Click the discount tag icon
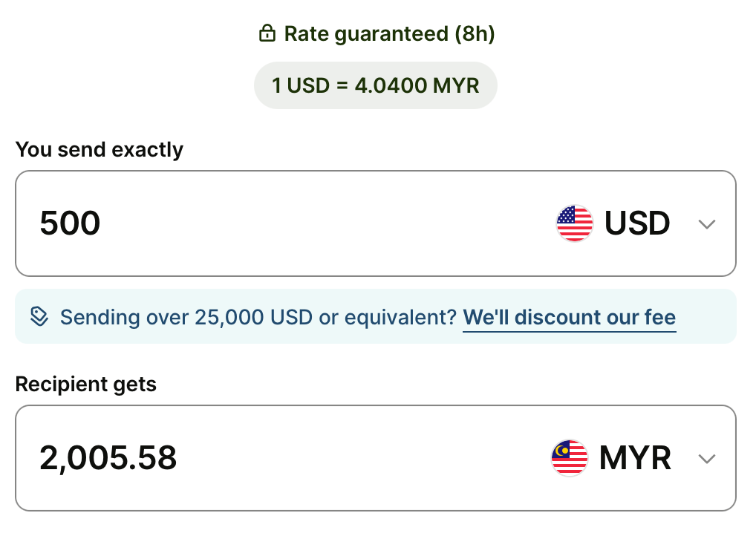Screen dimensions: 756x536 pos(39,317)
